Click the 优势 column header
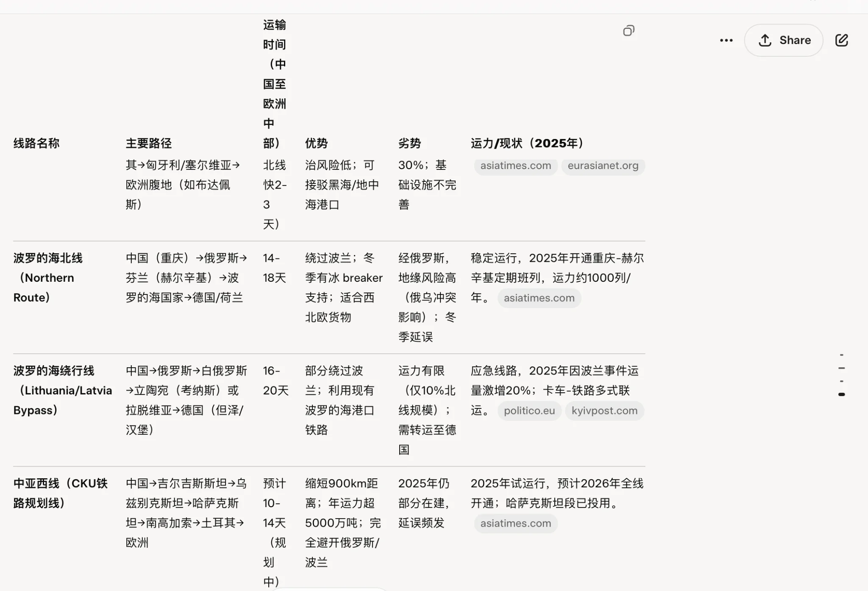Screen dimensions: 868x591 (316, 143)
